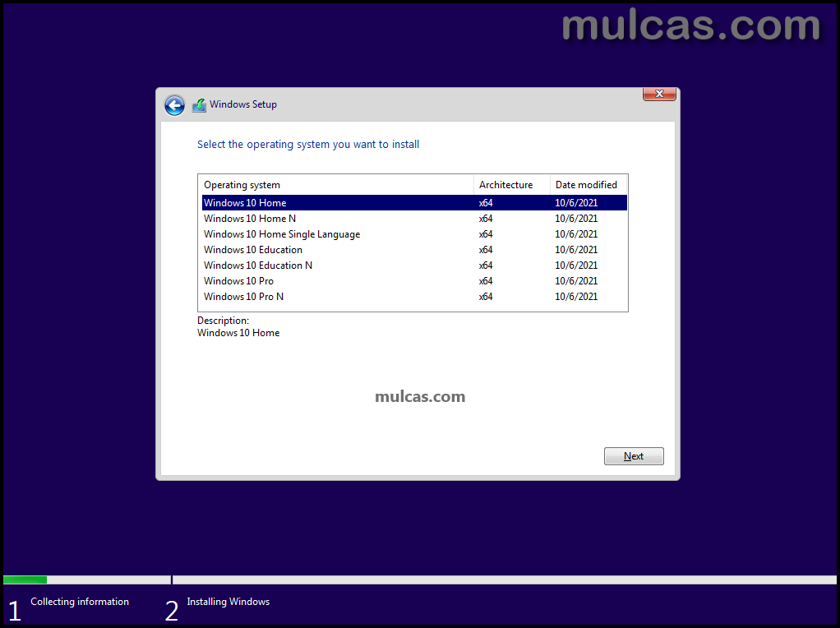Click the x64 cell in Windows 10 Pro row
The image size is (840, 628).
click(486, 281)
